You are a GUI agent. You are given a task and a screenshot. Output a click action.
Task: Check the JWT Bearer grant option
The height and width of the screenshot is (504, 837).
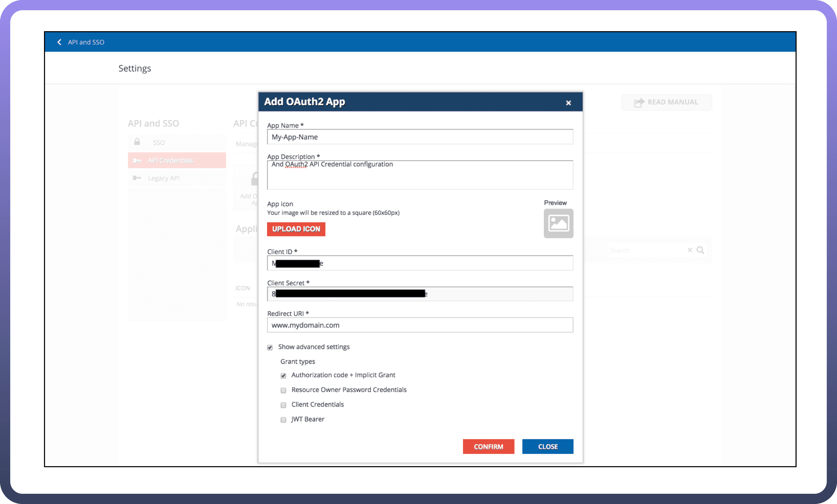pos(283,420)
